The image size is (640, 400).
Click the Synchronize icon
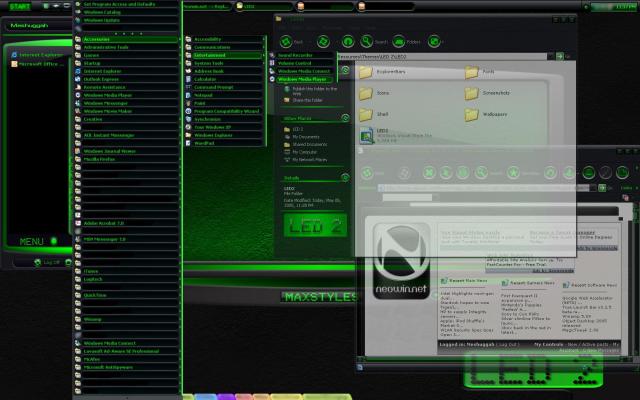click(x=188, y=119)
